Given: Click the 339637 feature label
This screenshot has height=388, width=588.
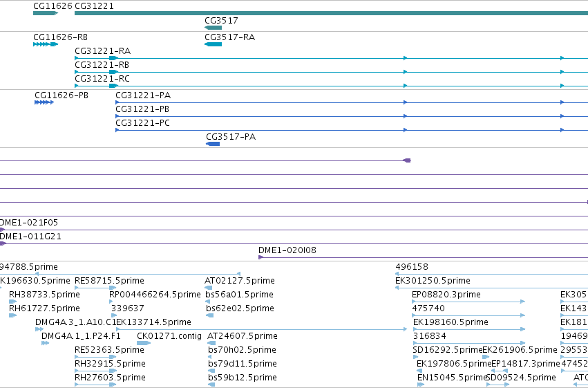Looking at the screenshot, I should point(128,308).
